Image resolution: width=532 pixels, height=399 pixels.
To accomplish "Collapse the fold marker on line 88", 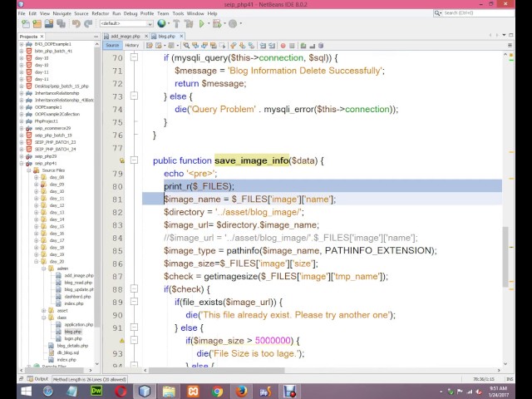I will point(135,288).
